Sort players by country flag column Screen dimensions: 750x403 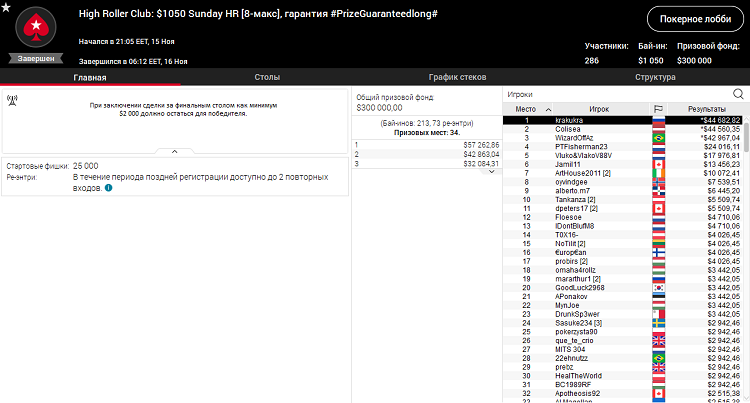(x=658, y=108)
